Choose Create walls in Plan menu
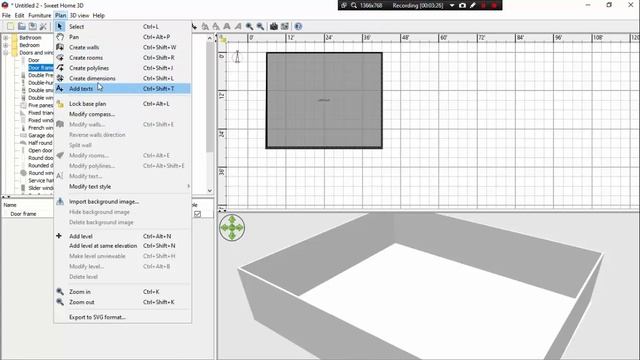 pyautogui.click(x=122, y=47)
